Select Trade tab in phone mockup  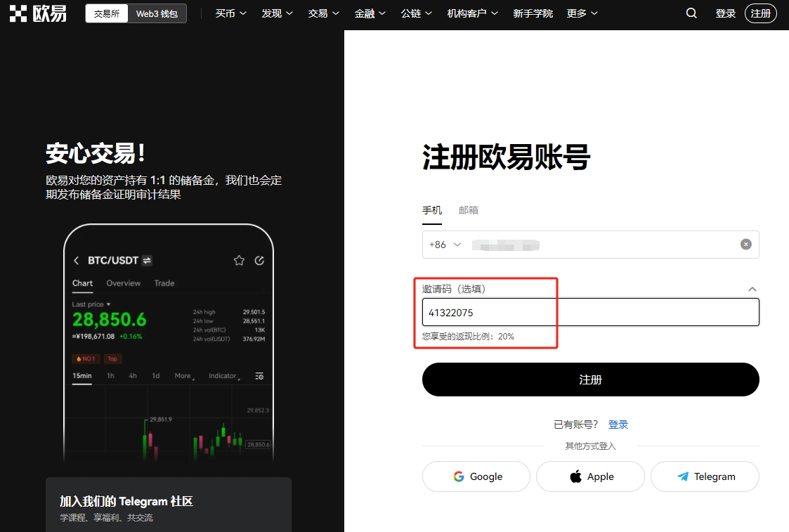pos(164,283)
